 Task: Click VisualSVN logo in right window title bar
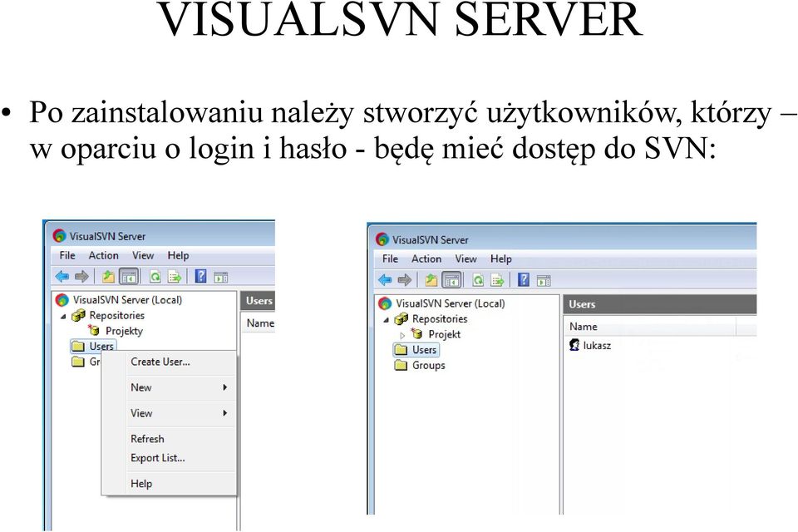click(x=382, y=239)
